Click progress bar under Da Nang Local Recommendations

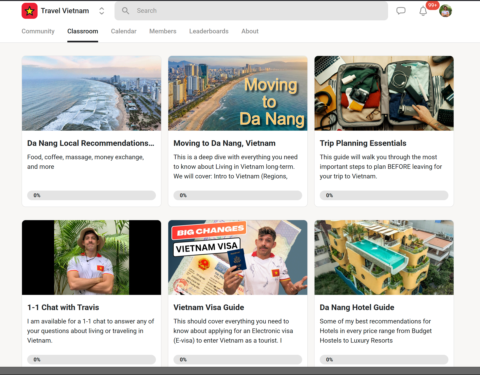pos(91,195)
